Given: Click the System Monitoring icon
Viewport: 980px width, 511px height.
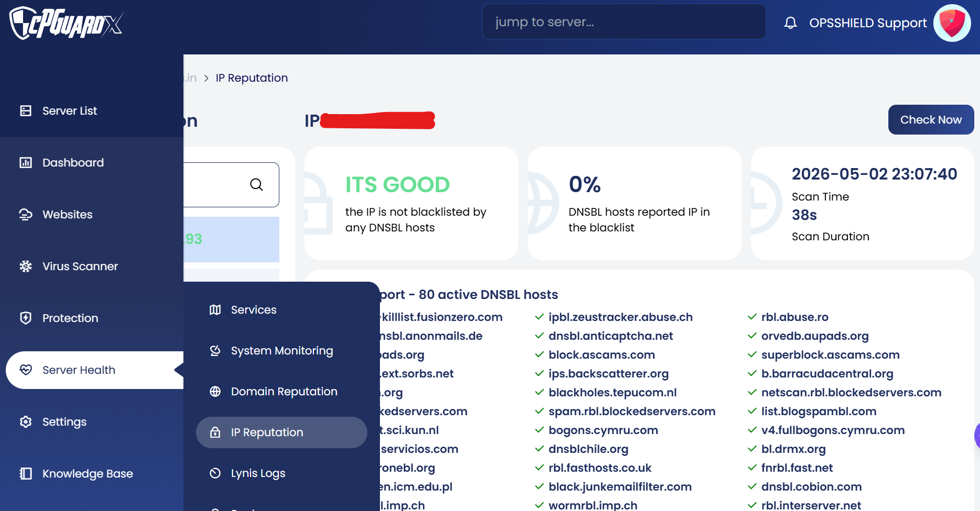Looking at the screenshot, I should coord(215,350).
